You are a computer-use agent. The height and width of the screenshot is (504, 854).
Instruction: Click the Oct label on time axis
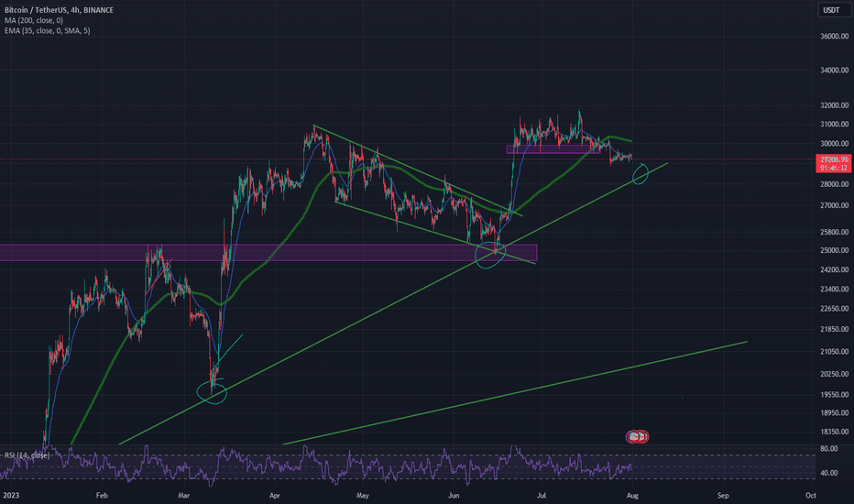pos(810,495)
